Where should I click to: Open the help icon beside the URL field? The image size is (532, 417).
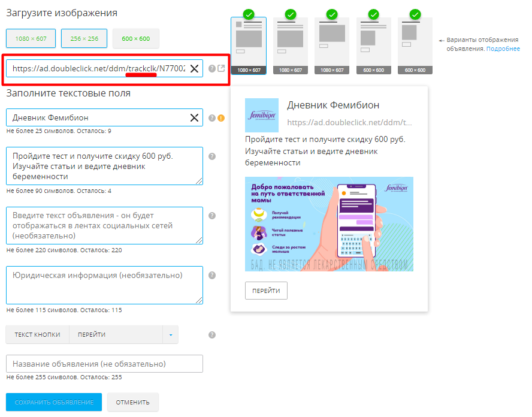pos(212,68)
